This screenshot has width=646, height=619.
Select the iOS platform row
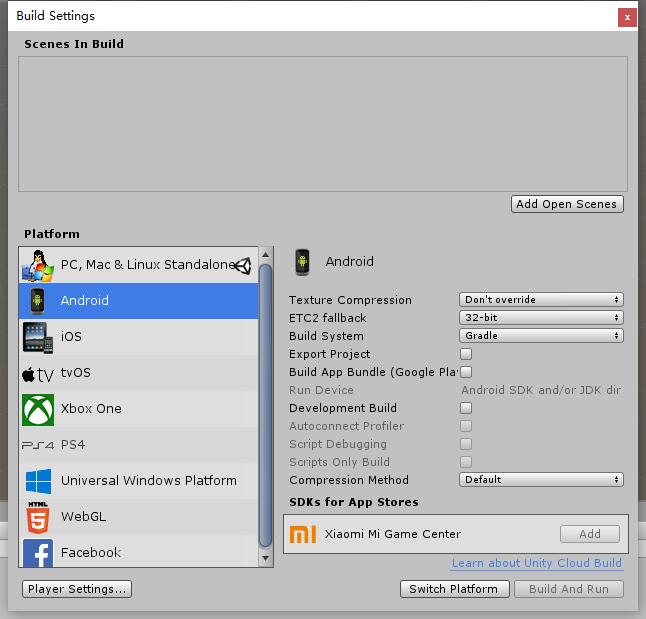tap(138, 337)
